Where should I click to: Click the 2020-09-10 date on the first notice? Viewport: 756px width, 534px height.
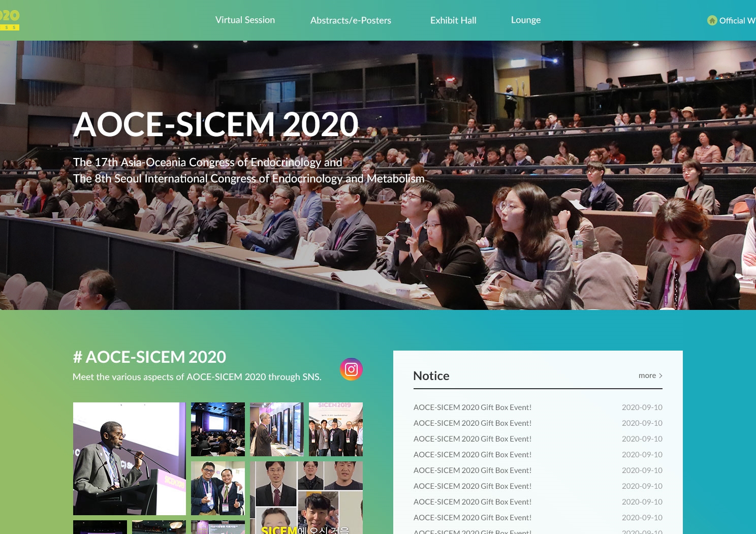pyautogui.click(x=642, y=407)
